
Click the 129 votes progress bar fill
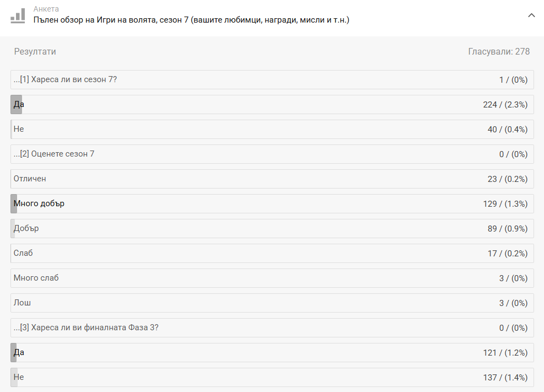pos(14,204)
